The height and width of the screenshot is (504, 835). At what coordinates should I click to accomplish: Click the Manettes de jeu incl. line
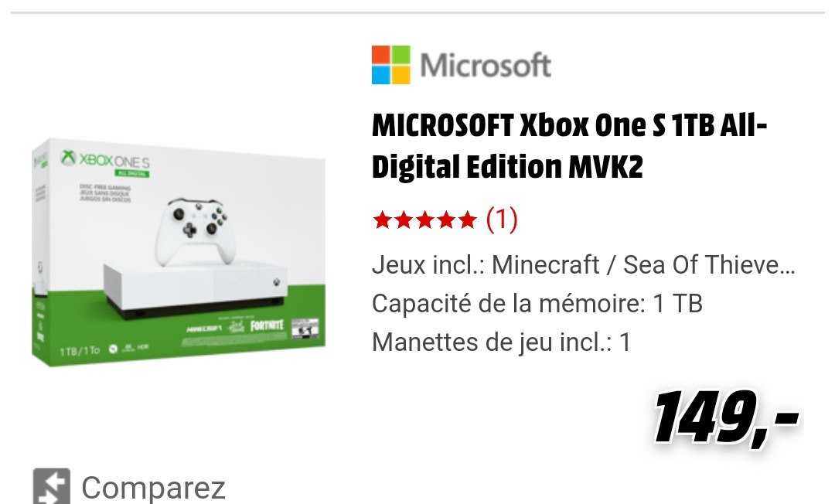click(x=501, y=342)
